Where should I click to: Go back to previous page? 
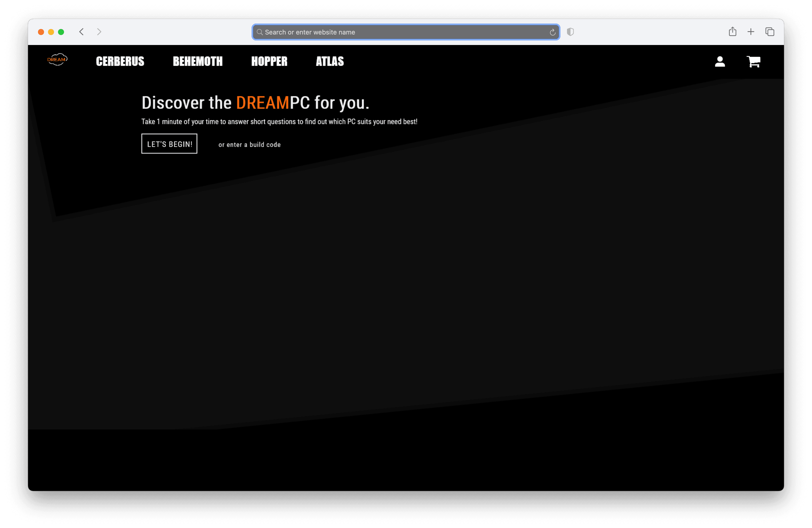point(81,32)
